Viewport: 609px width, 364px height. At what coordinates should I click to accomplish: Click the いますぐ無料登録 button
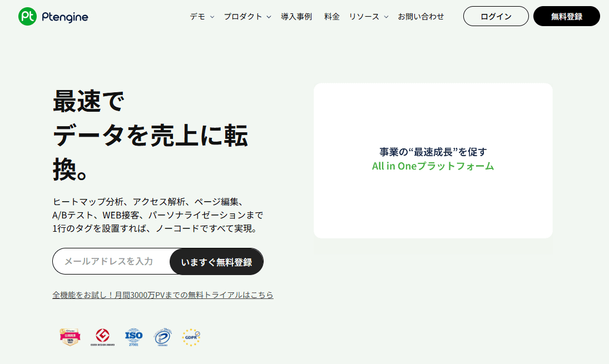pos(217,262)
